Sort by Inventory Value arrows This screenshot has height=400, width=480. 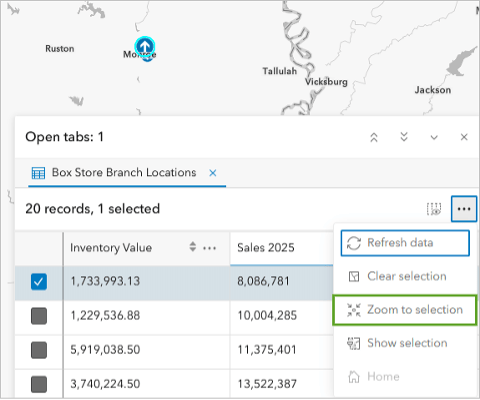192,247
